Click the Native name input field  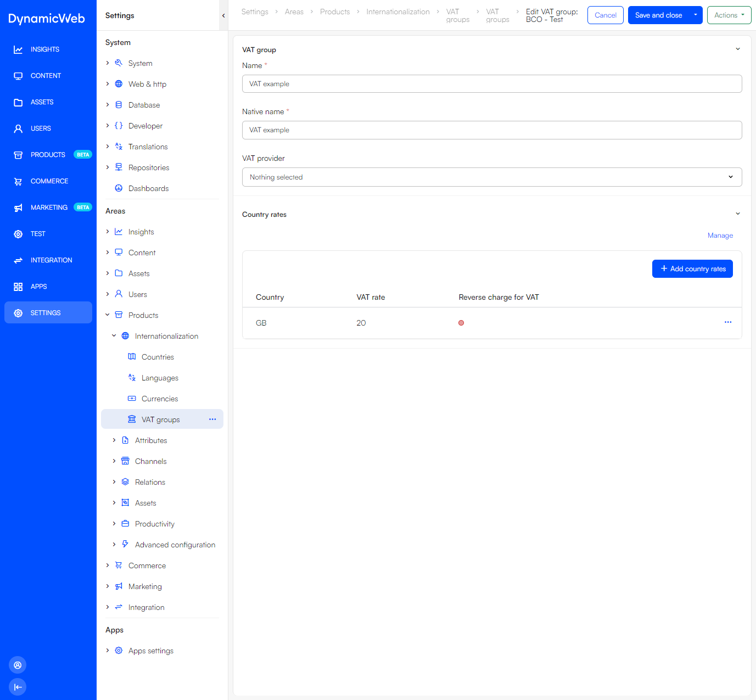492,130
